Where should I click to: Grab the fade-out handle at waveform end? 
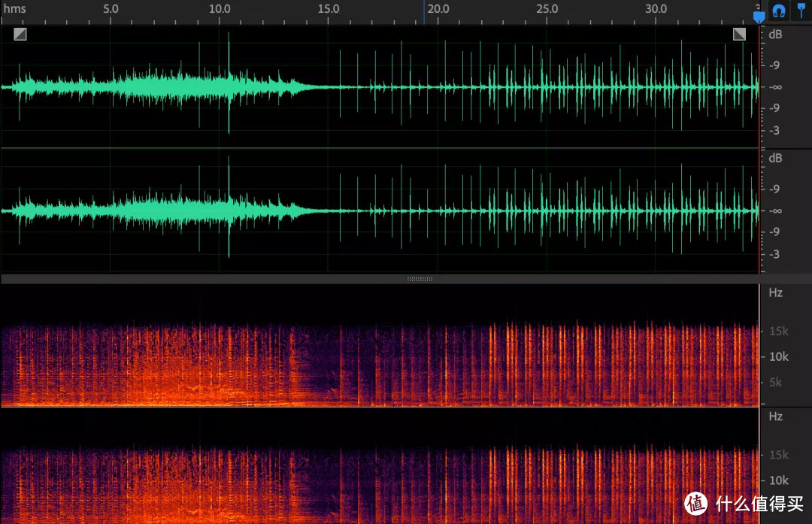[x=740, y=34]
